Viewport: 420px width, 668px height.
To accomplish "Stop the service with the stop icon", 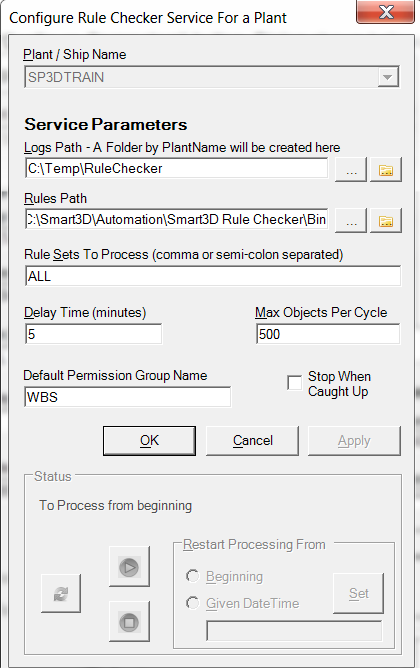I will pyautogui.click(x=129, y=622).
